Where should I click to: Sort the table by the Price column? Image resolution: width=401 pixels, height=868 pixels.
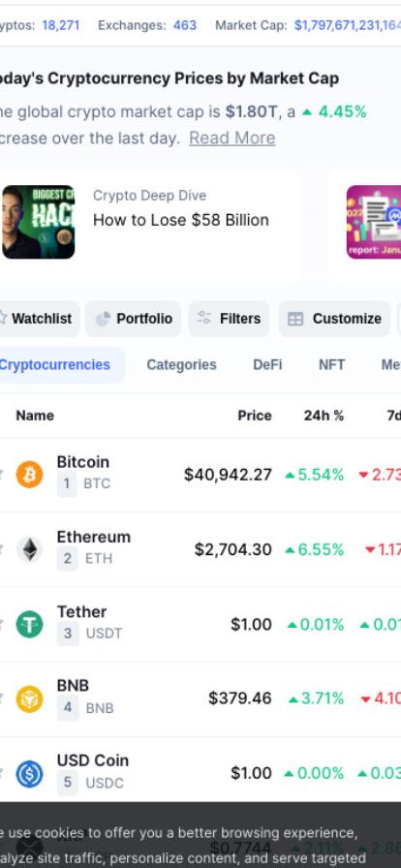click(255, 416)
